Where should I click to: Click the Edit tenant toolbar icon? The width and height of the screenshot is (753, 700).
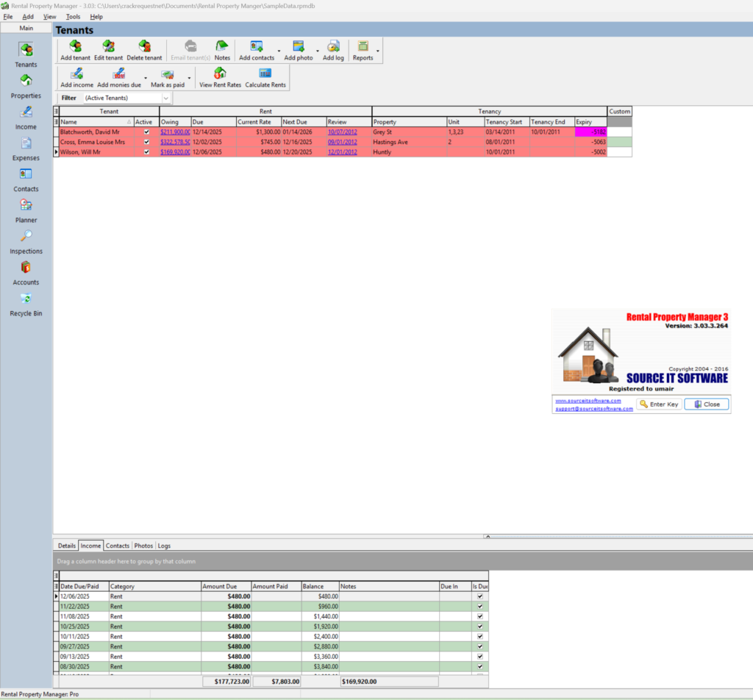coord(109,51)
